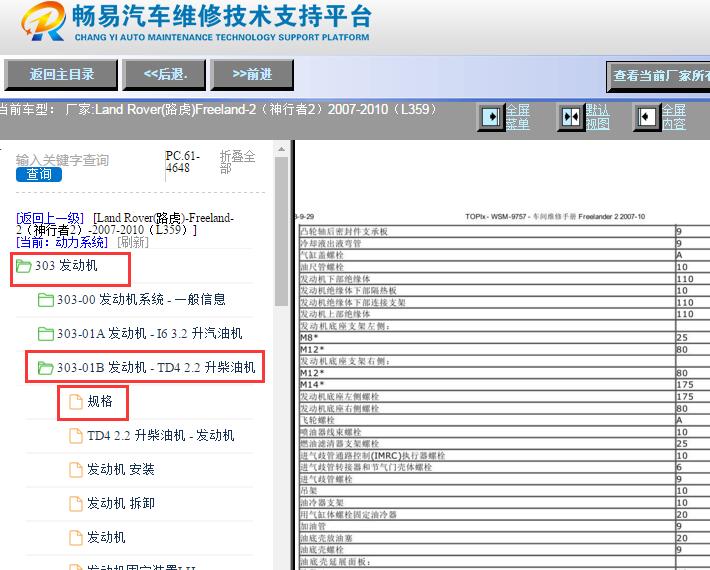This screenshot has height=570, width=710.
Task: Click document icon beside 规格
Action: coord(76,402)
